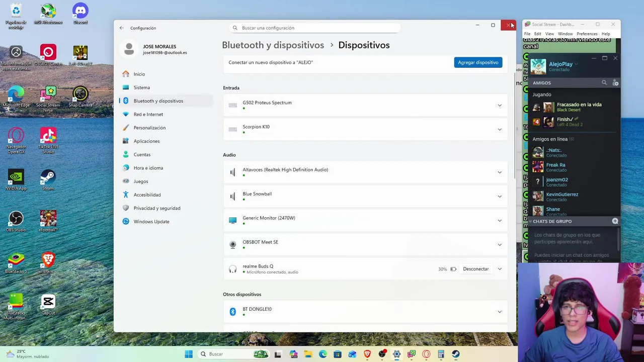
Task: Open Edit menu in Social Stream
Action: pyautogui.click(x=538, y=34)
